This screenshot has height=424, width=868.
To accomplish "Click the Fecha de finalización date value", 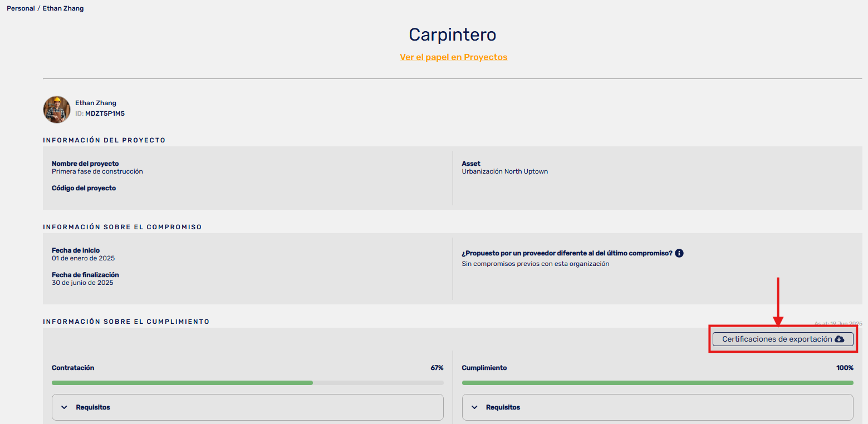I will tap(82, 283).
